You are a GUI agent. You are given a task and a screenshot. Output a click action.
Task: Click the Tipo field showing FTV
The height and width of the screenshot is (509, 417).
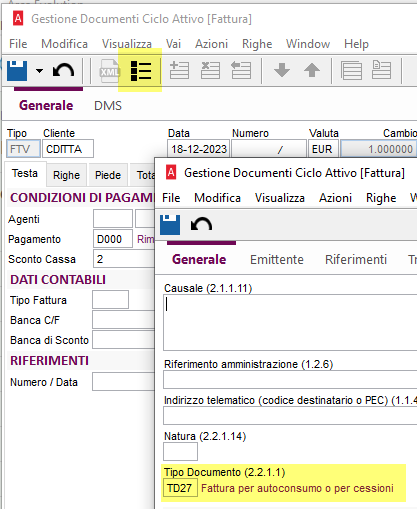(23, 149)
